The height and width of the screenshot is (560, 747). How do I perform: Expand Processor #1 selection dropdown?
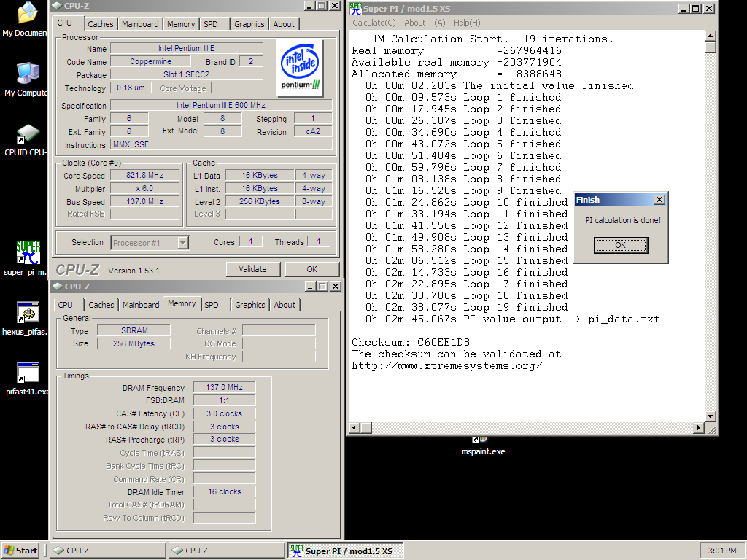click(182, 243)
